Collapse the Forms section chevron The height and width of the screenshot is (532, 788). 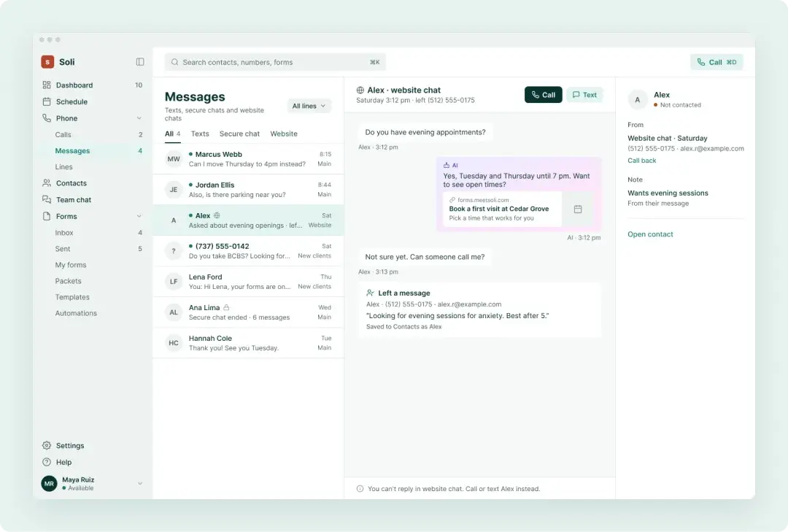click(139, 216)
